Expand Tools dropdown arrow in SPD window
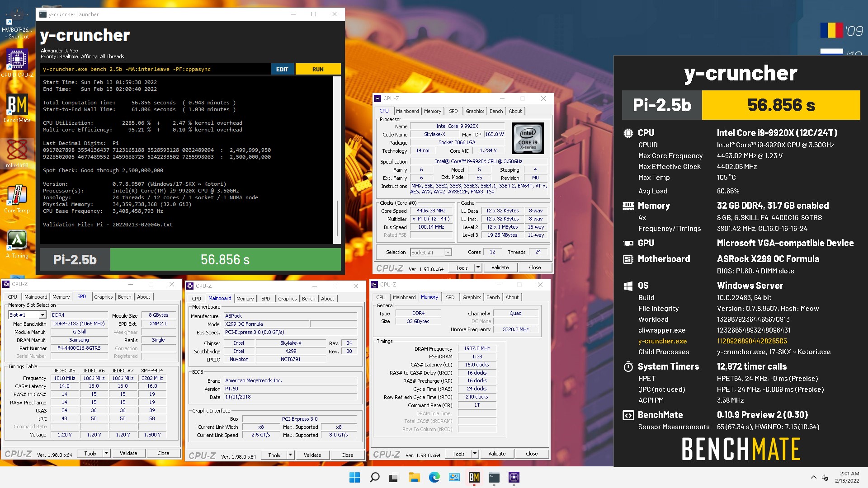 106,453
